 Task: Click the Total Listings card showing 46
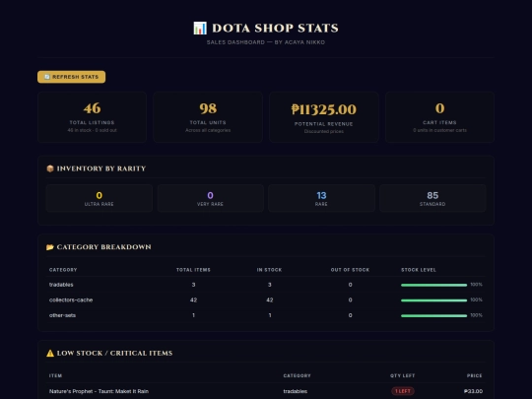[92, 117]
